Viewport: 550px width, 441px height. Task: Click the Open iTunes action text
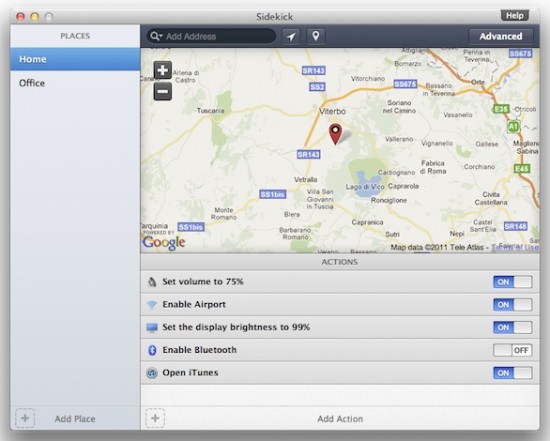[x=190, y=373]
